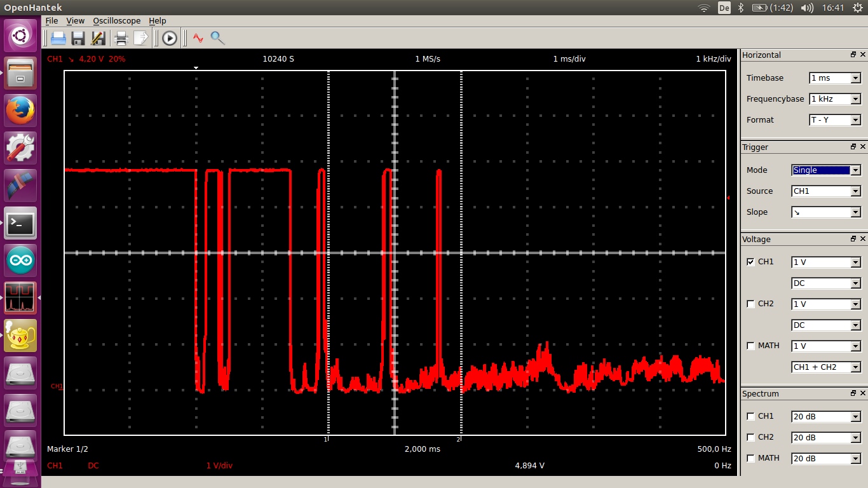This screenshot has width=868, height=488.
Task: Open the View menu
Action: coord(75,21)
